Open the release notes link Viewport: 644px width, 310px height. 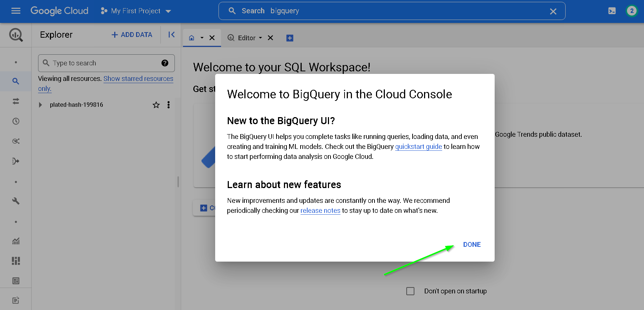(321, 211)
